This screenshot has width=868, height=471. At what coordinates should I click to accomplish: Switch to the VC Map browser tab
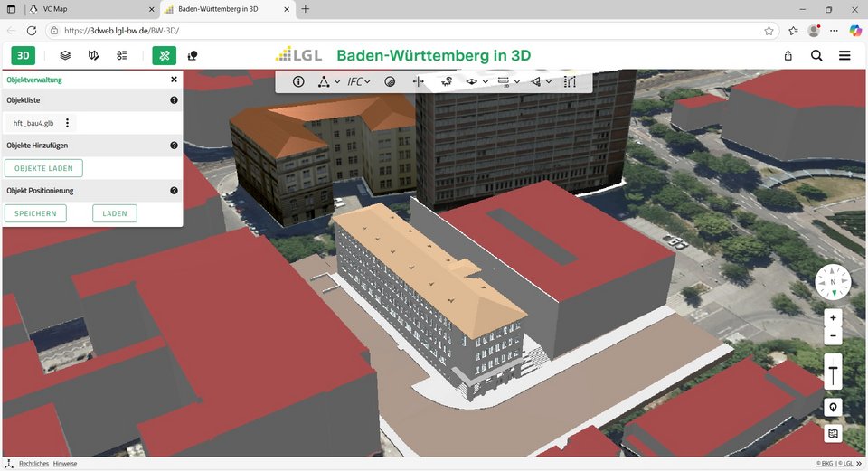pos(91,9)
